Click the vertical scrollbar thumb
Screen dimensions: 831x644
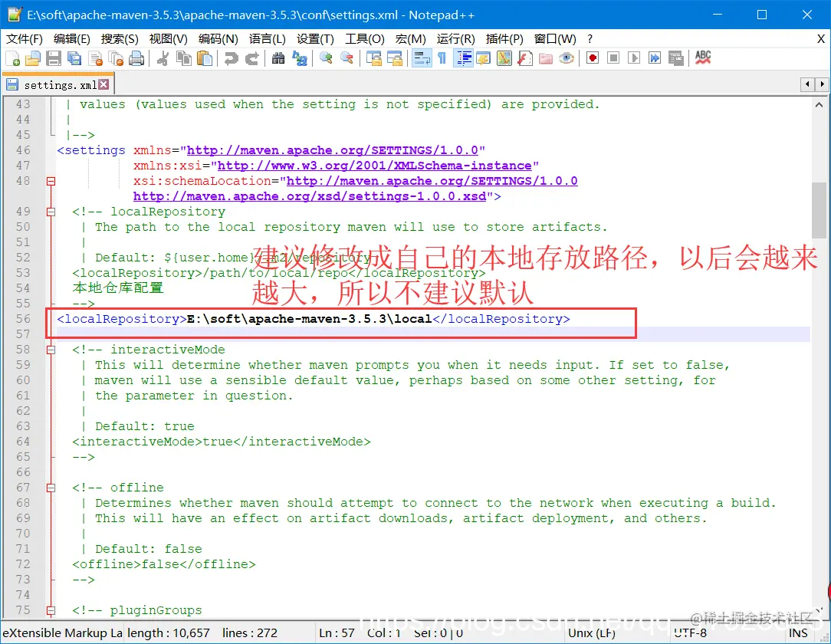point(819,210)
